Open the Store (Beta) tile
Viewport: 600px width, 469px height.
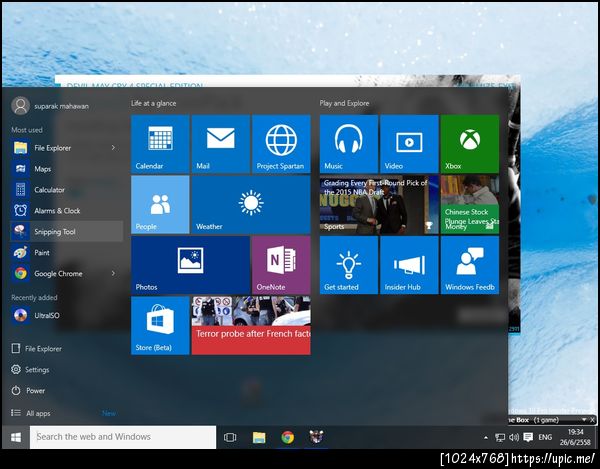tap(160, 326)
